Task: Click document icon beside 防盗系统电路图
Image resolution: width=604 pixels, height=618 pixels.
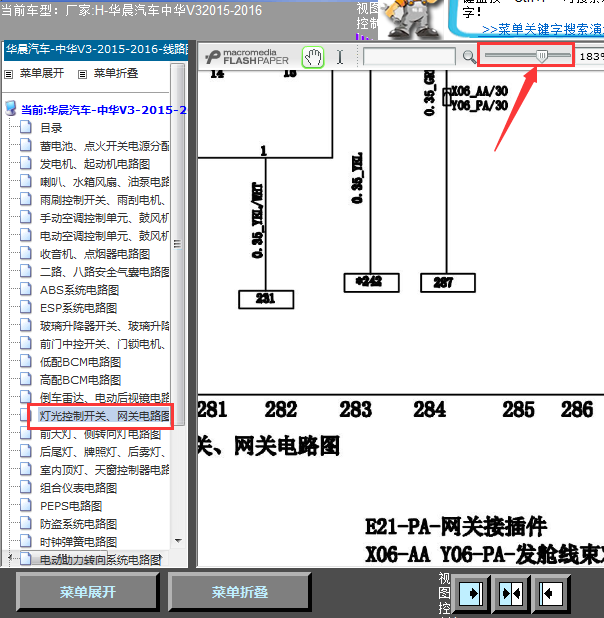Action: click(x=26, y=523)
